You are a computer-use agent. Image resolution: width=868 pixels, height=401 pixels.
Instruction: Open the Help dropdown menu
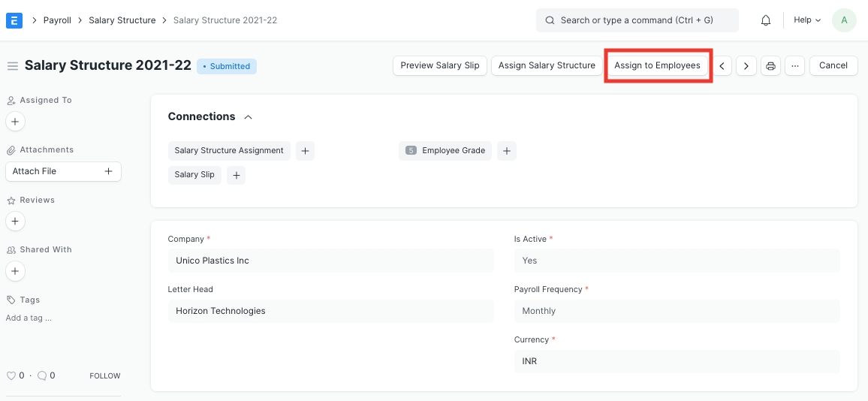pos(807,20)
